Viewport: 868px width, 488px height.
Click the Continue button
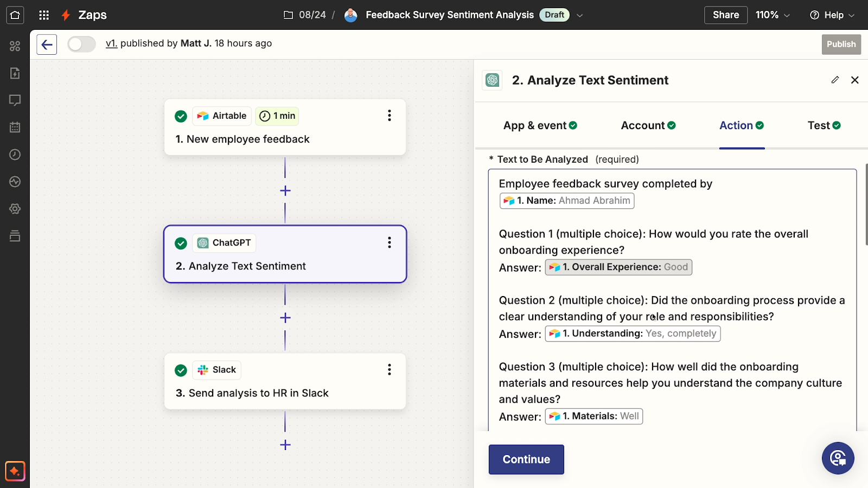click(x=526, y=459)
